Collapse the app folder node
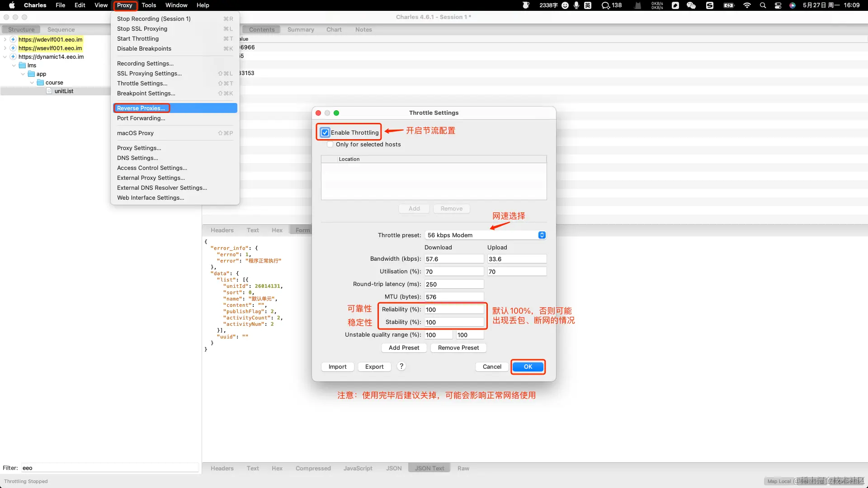Image resolution: width=868 pixels, height=488 pixels. coord(23,74)
